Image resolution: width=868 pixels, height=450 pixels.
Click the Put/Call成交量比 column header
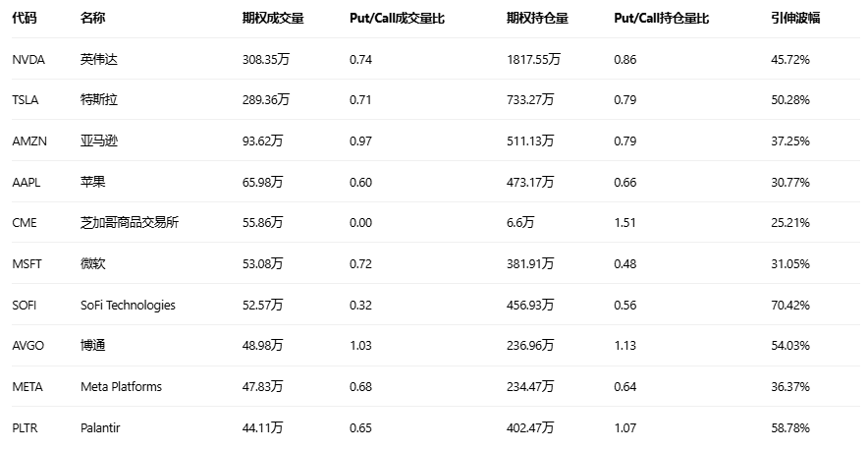(397, 18)
